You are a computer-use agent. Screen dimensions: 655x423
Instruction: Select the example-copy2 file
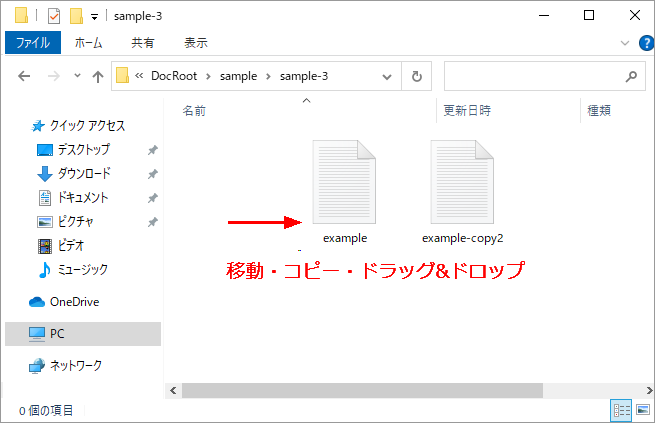461,192
